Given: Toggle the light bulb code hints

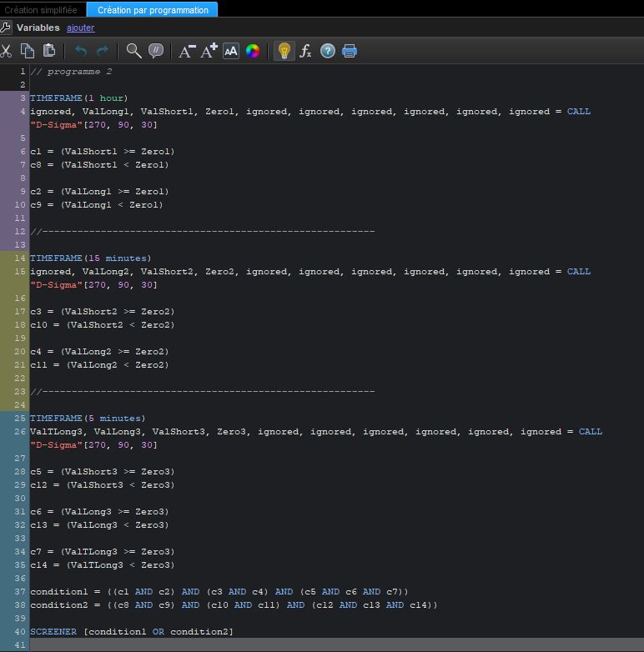Looking at the screenshot, I should pyautogui.click(x=284, y=51).
